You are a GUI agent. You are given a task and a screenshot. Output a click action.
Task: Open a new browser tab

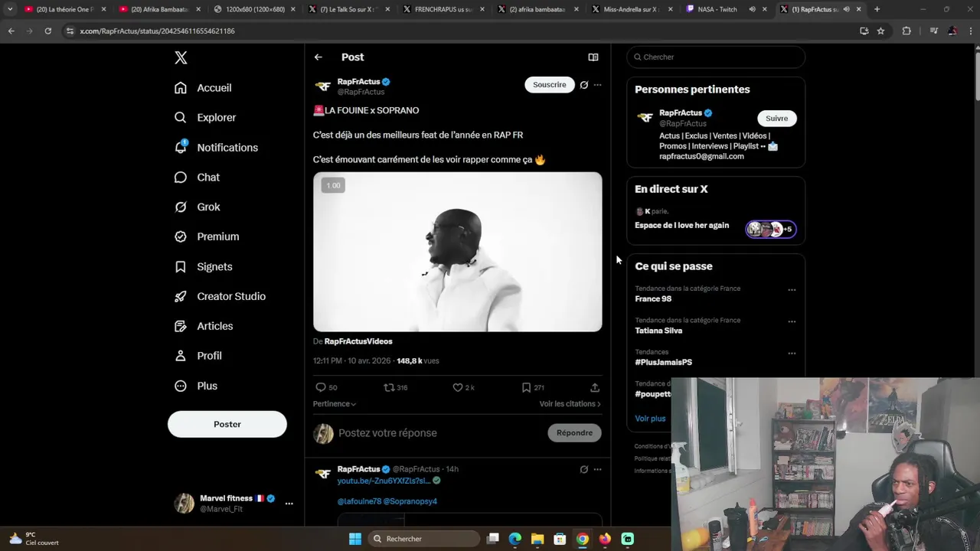(877, 9)
